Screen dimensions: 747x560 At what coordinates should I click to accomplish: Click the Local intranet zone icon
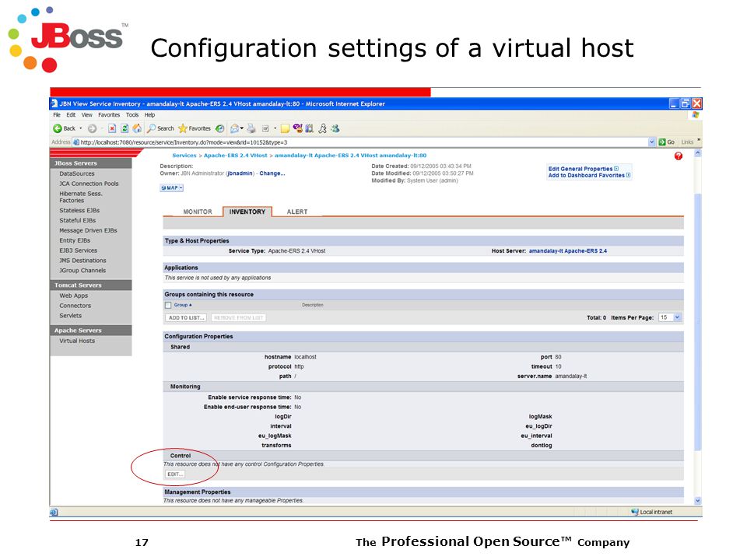(x=635, y=512)
